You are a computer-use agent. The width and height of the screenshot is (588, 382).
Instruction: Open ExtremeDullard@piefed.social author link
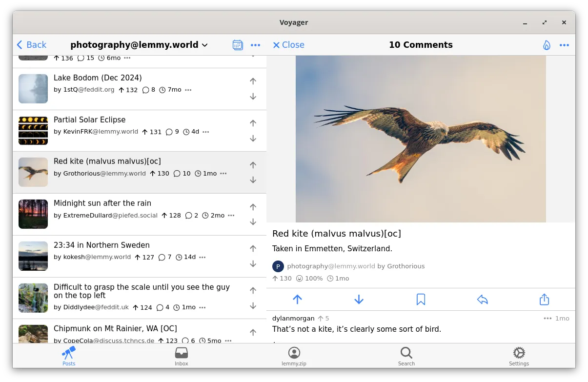click(110, 215)
